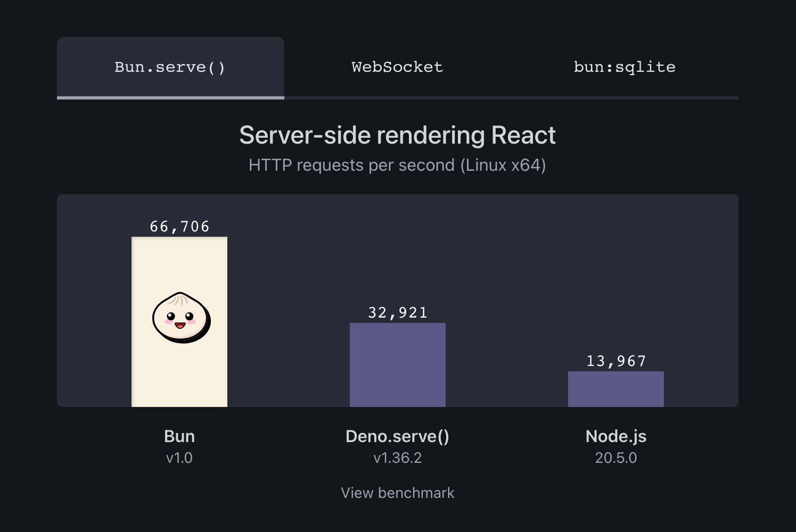796x532 pixels.
Task: Click the Server-side rendering React title
Action: (397, 135)
